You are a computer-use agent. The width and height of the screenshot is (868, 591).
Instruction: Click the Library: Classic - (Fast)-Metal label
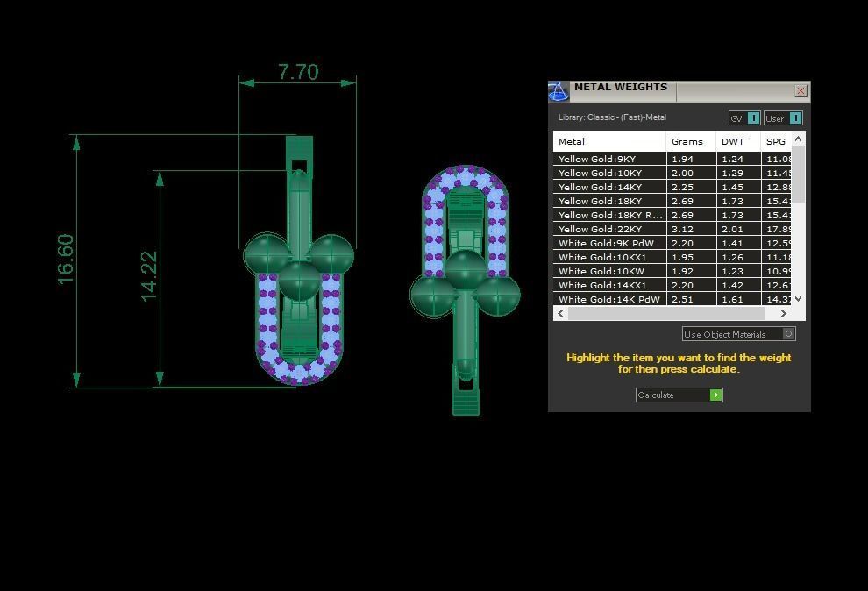tap(612, 117)
